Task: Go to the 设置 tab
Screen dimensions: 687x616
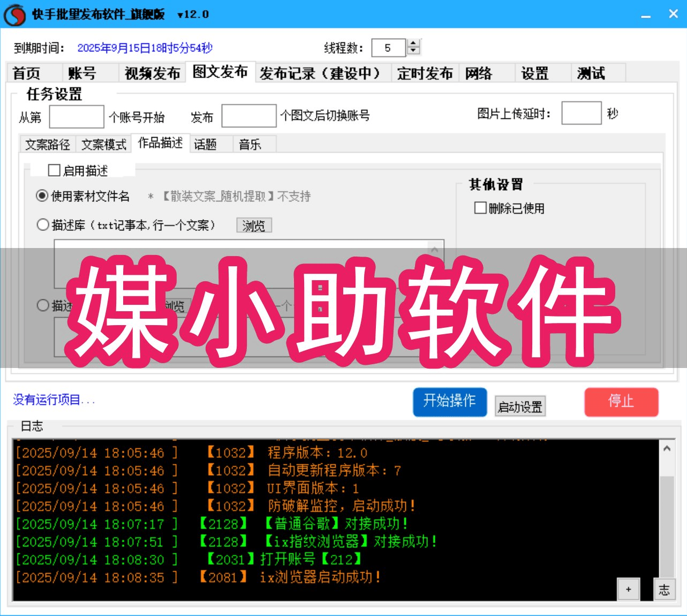Action: (542, 73)
